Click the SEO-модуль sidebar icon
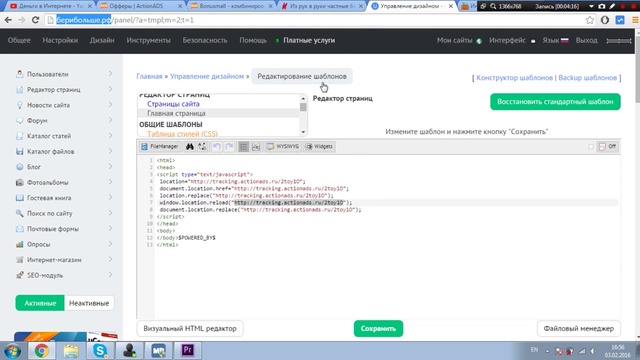This screenshot has height=360, width=640. (x=19, y=275)
